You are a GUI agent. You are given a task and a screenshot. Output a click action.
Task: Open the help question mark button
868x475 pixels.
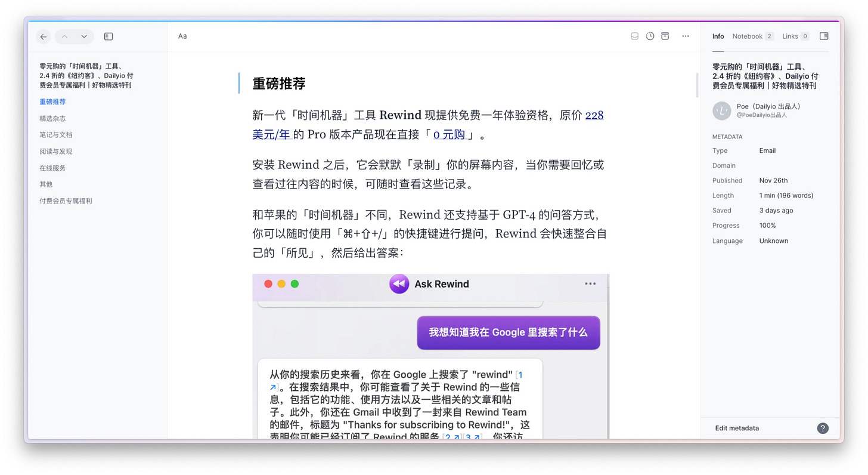pyautogui.click(x=823, y=428)
